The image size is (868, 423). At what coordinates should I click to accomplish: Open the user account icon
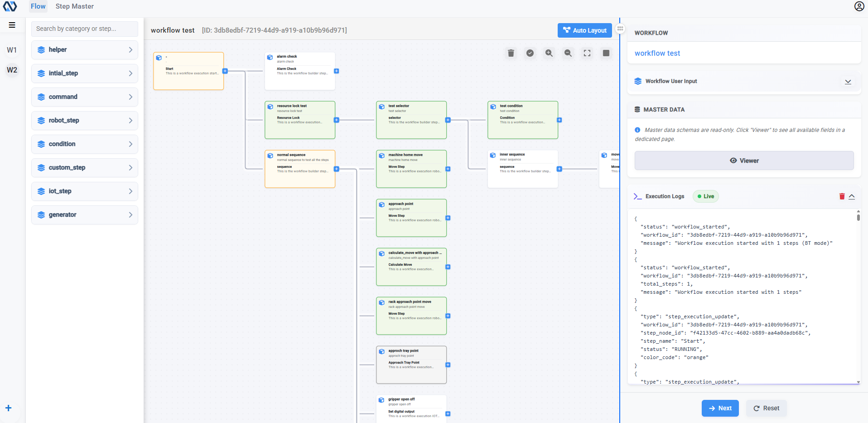coord(859,6)
